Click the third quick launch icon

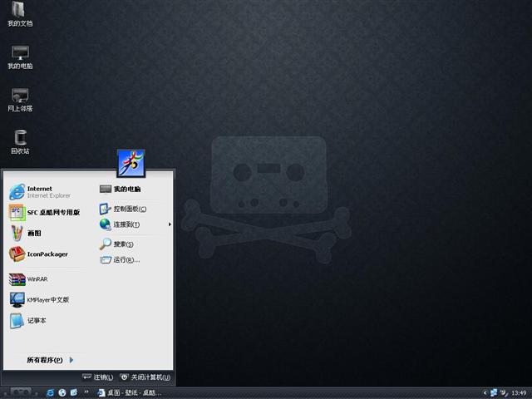pyautogui.click(x=74, y=393)
